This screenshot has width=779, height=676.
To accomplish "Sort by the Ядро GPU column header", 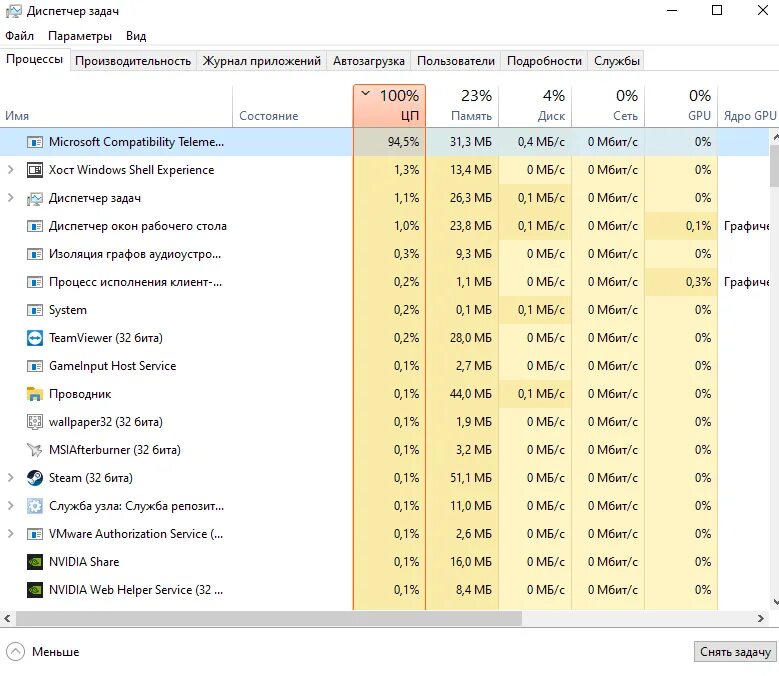I will 749,105.
